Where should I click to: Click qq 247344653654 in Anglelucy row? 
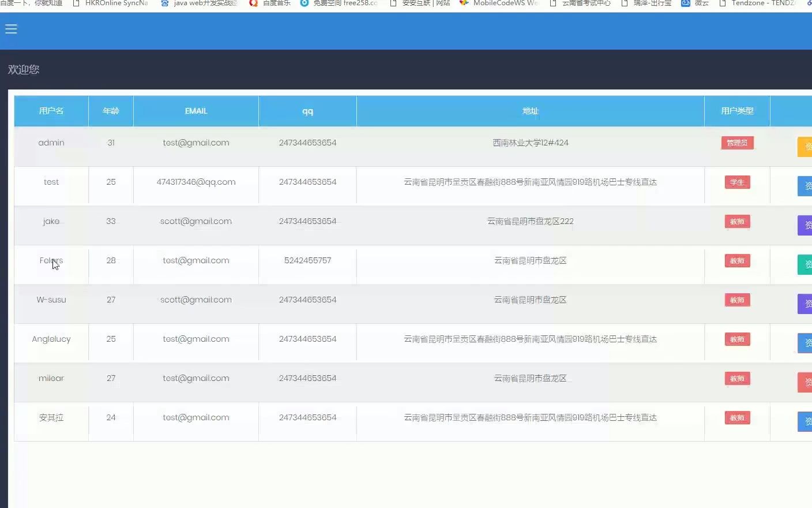(x=308, y=339)
